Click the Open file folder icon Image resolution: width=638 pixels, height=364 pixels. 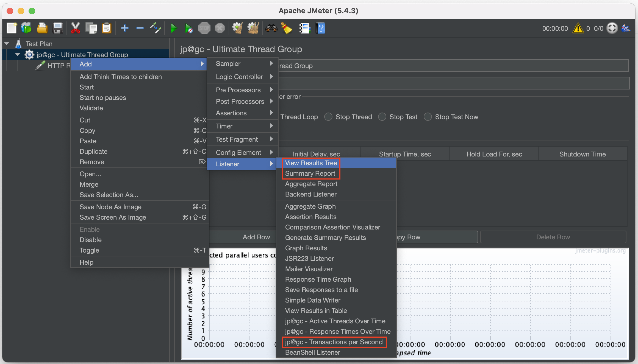pyautogui.click(x=42, y=28)
